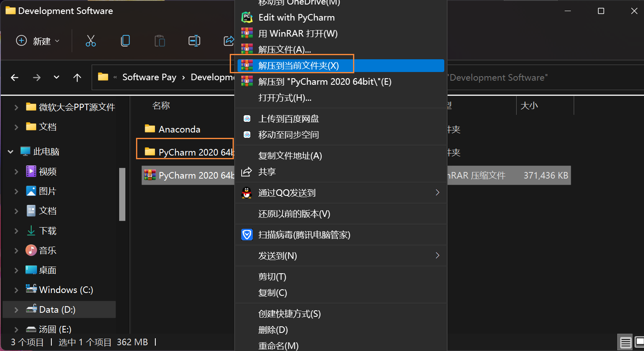Choose 重命名(M) in context menu
This screenshot has height=351, width=644.
click(341, 346)
